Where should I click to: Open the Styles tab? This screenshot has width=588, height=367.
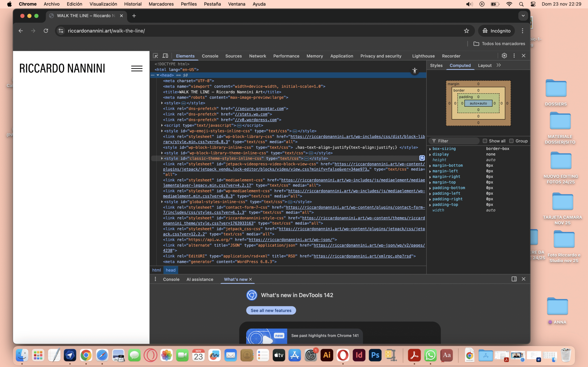tap(436, 66)
